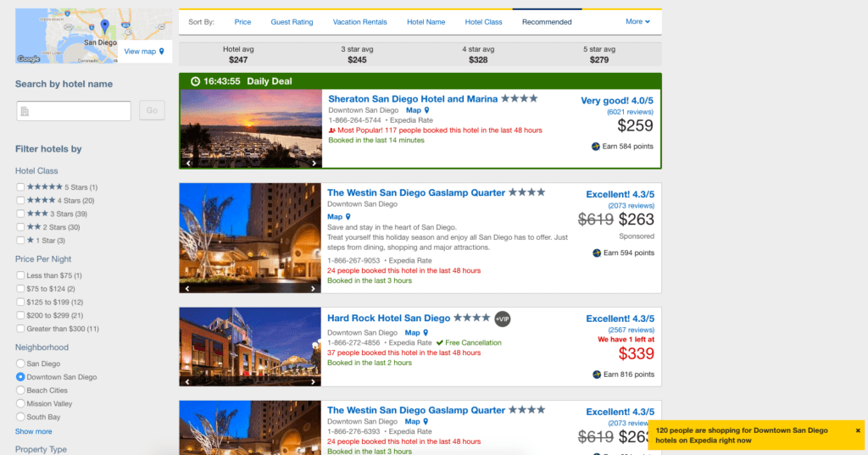The width and height of the screenshot is (868, 455).
Task: Check the 2 Stars hotel class filter
Action: [20, 227]
